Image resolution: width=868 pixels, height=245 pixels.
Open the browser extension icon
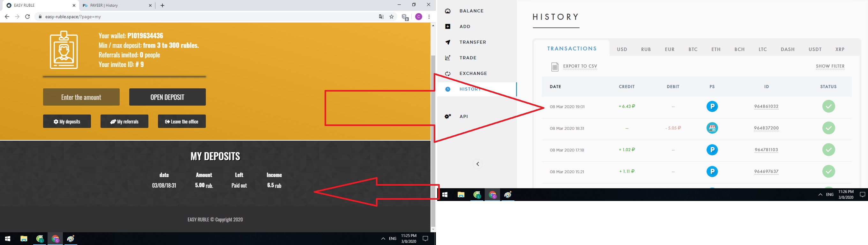click(x=405, y=17)
